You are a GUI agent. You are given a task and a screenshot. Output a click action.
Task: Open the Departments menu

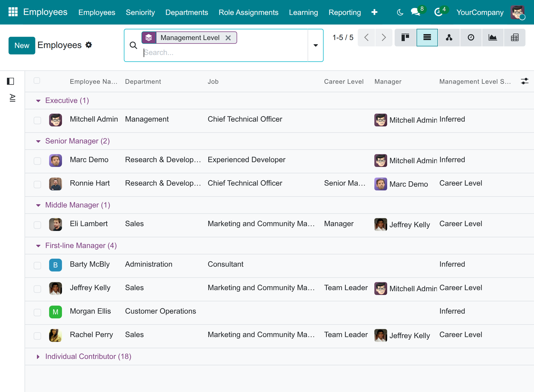[x=187, y=12]
